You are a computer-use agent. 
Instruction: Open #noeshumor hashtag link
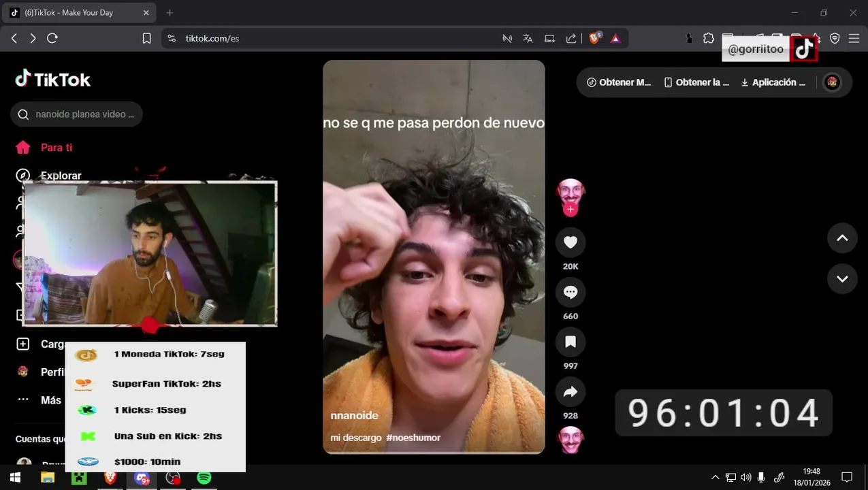point(413,438)
